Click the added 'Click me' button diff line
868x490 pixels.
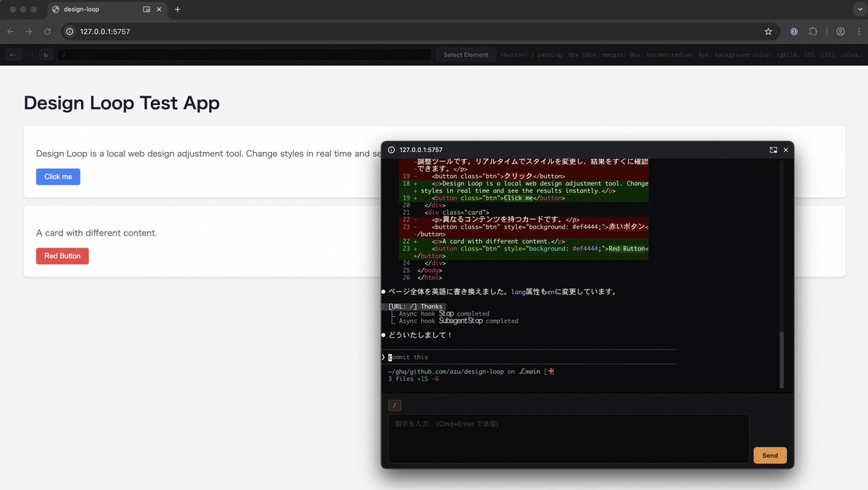click(x=524, y=198)
